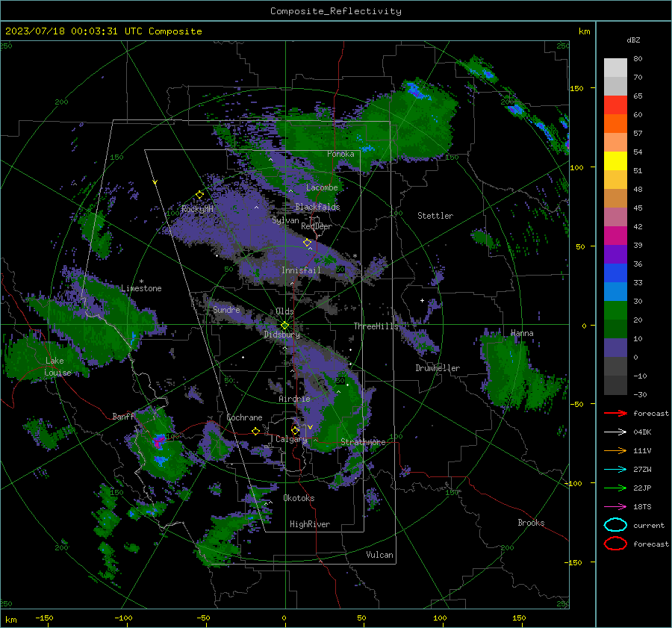Pick the magenta swatch between 42 and 39 dBZ

(x=615, y=236)
